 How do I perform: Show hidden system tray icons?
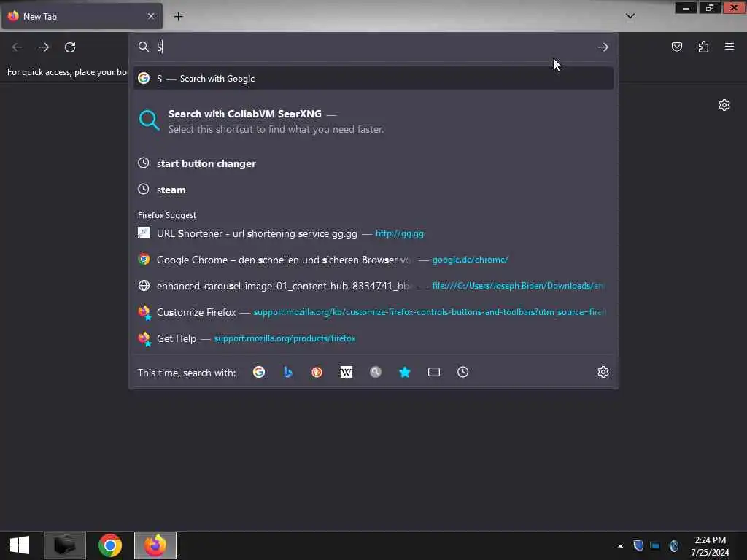[620, 545]
